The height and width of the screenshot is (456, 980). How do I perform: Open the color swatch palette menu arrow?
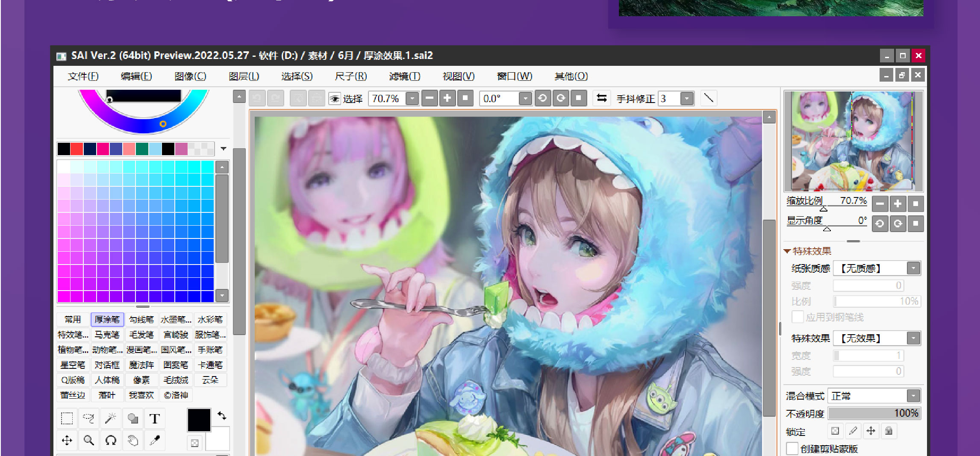(224, 149)
